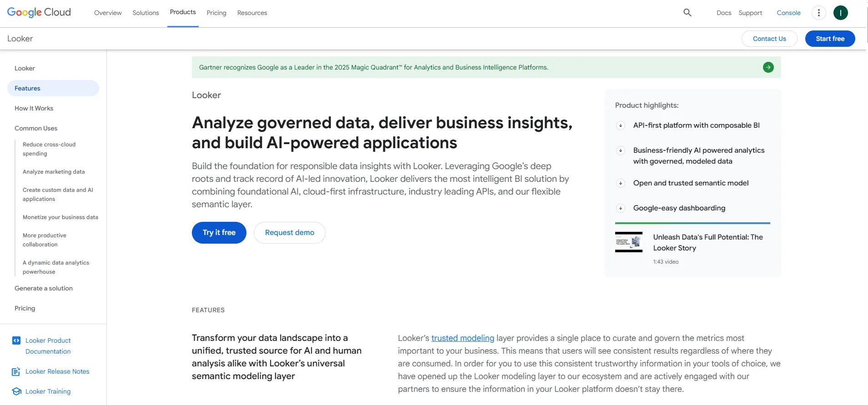Click the Try it free button
The height and width of the screenshot is (405, 868).
coord(219,233)
